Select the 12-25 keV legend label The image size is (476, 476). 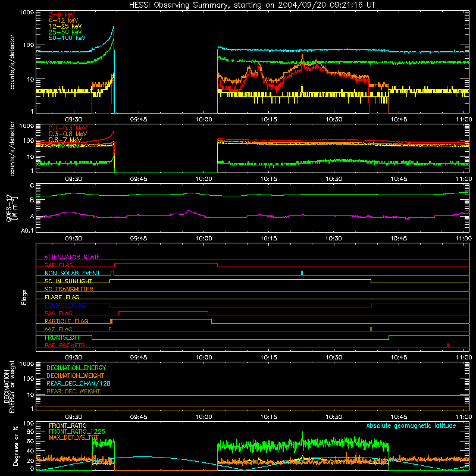pyautogui.click(x=65, y=26)
